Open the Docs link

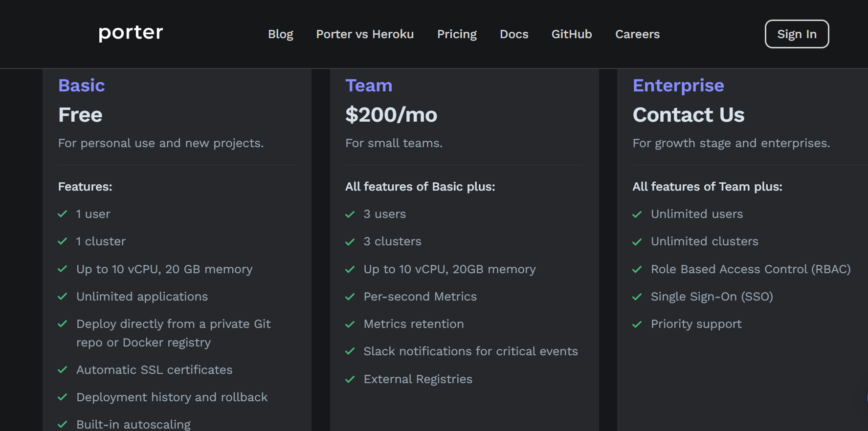click(x=514, y=34)
